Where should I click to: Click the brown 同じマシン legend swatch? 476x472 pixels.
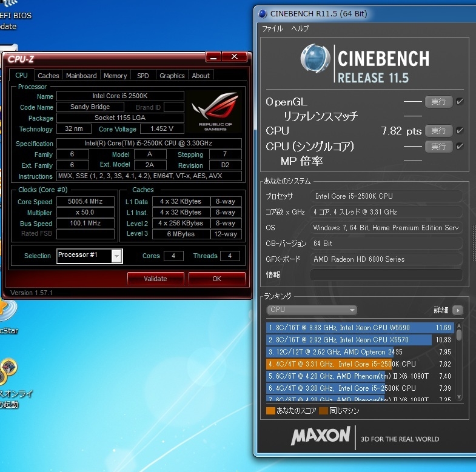click(x=323, y=411)
